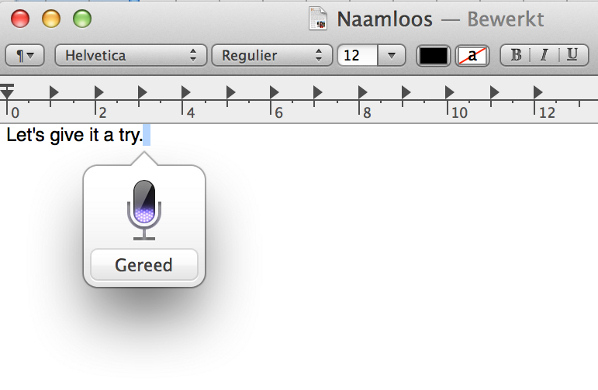Image resolution: width=598 pixels, height=390 pixels.
Task: Click the document icon in the title bar
Action: 318,18
